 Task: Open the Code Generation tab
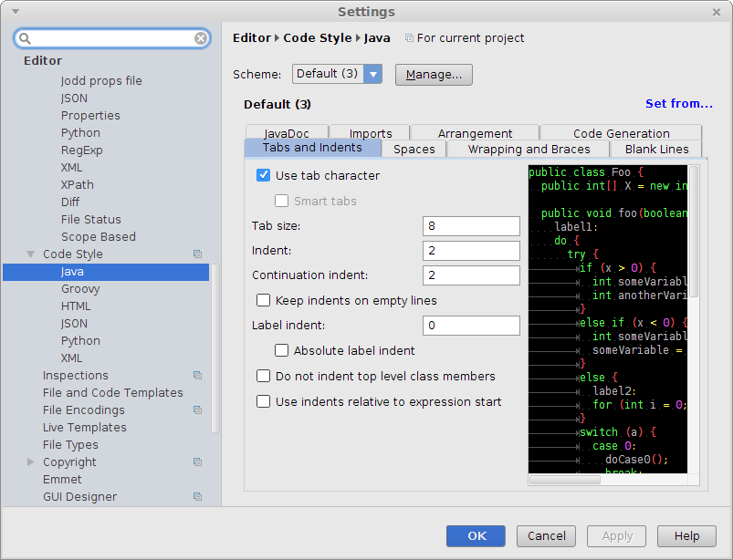point(621,133)
